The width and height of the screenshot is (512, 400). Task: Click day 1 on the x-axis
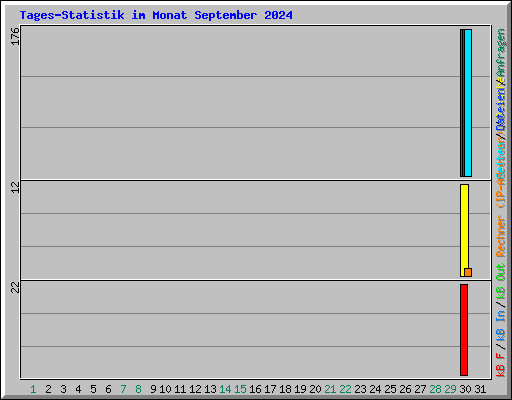(x=33, y=389)
